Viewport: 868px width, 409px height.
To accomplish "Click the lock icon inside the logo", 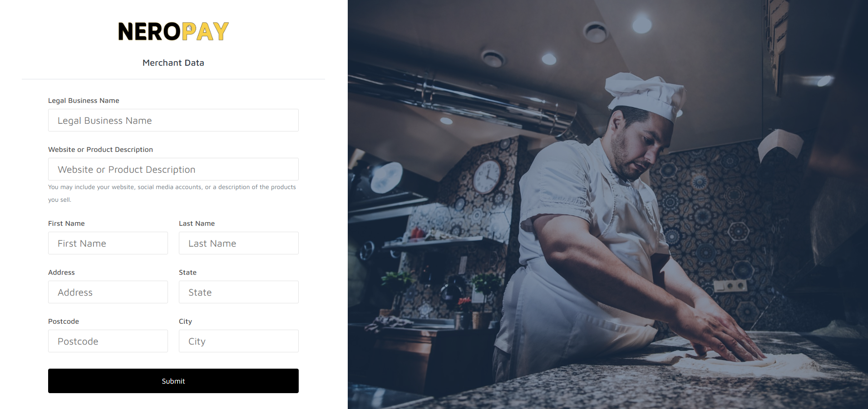I will 189,29.
